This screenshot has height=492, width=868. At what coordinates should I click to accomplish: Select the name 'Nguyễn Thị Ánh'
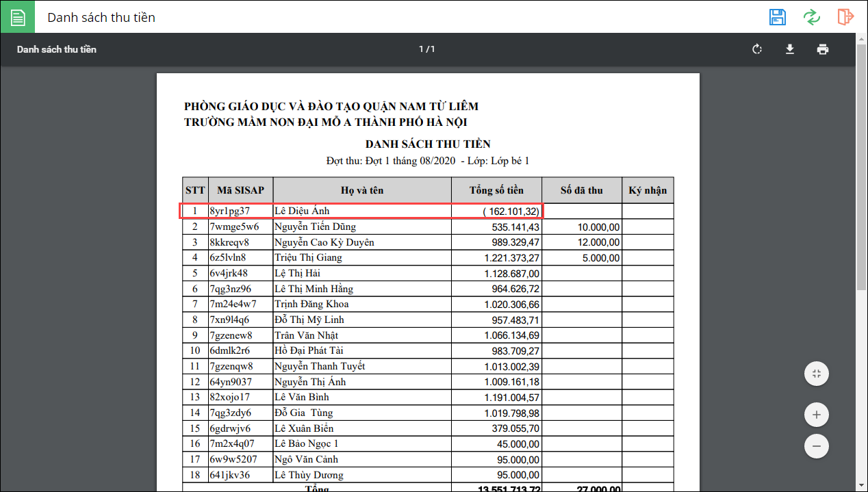[x=310, y=382]
